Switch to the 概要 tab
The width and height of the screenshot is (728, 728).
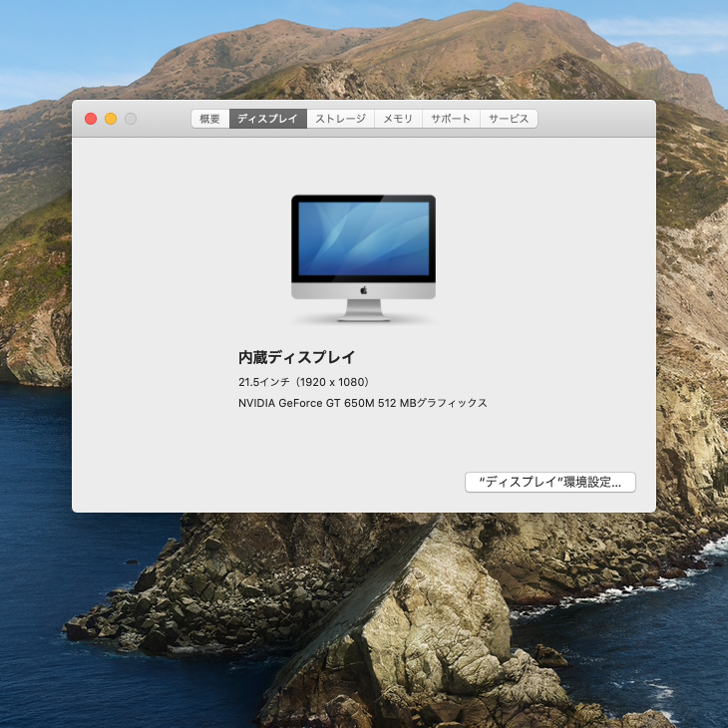point(209,119)
